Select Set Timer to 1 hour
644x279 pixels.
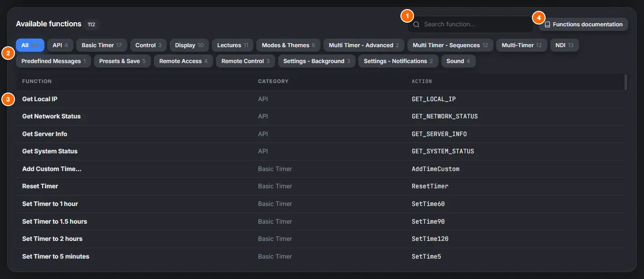(320, 204)
